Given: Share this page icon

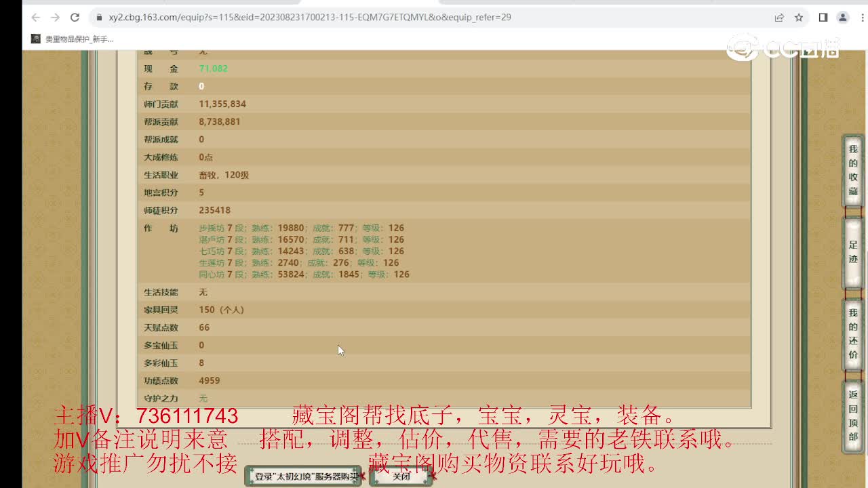Looking at the screenshot, I should [780, 18].
